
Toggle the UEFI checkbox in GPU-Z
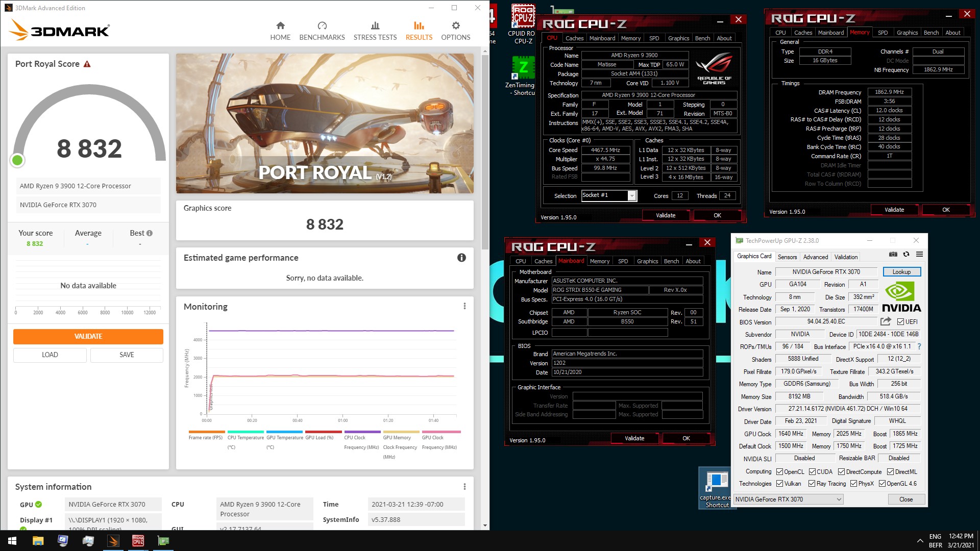(900, 322)
